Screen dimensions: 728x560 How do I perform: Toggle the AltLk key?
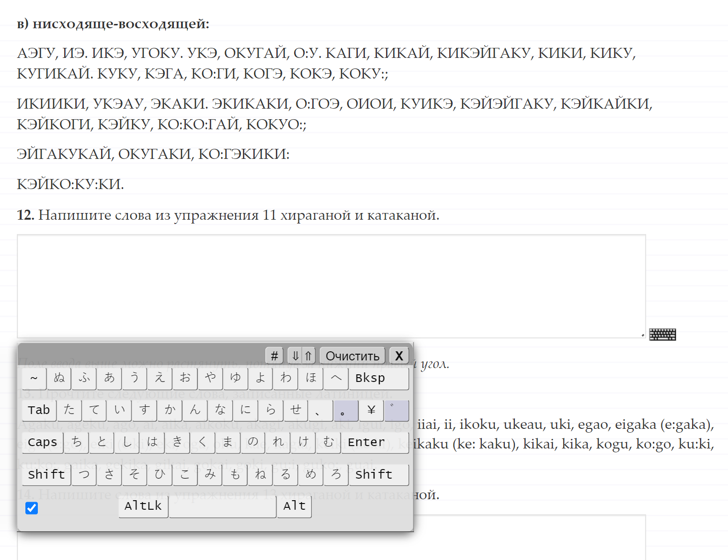tap(143, 506)
